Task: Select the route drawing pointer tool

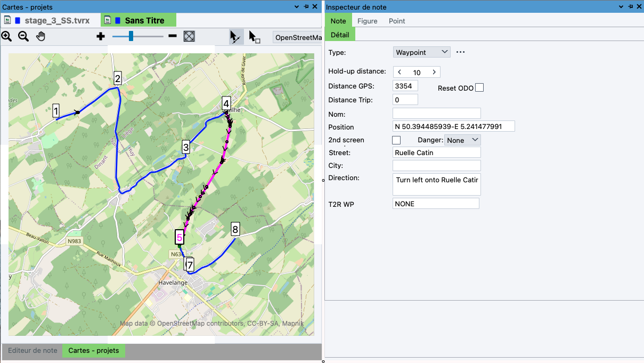Action: (235, 36)
